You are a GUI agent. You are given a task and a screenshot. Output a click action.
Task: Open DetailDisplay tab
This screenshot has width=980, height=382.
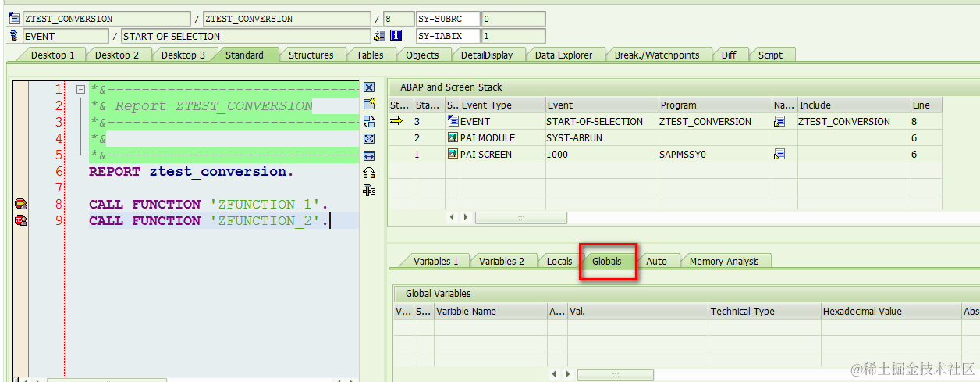(x=487, y=55)
